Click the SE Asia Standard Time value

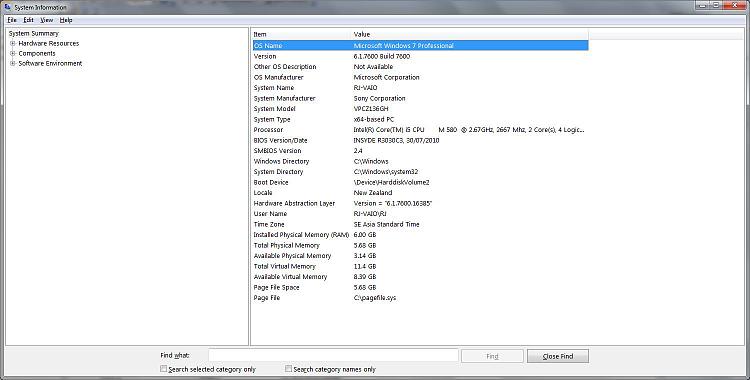[x=386, y=224]
